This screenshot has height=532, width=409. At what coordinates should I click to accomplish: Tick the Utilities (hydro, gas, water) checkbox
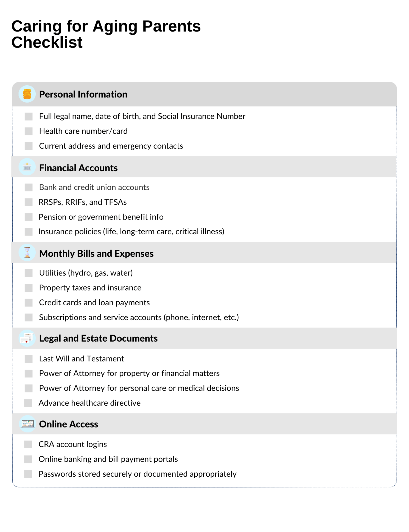tap(28, 273)
